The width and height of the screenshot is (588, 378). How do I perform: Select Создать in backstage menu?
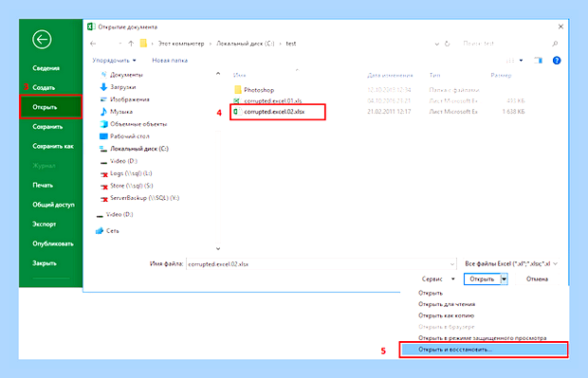[x=44, y=88]
